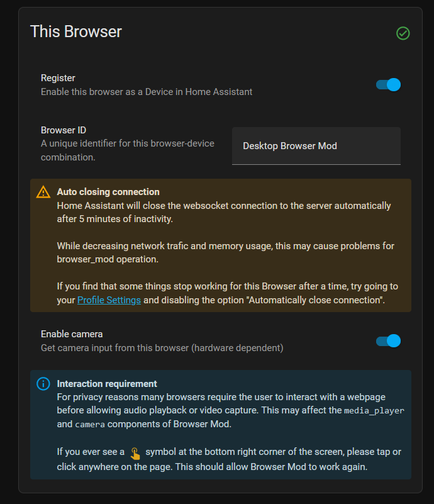Click the blue info icon beside Interaction requirement
Viewport: 434px width, 504px height.
pyautogui.click(x=43, y=384)
